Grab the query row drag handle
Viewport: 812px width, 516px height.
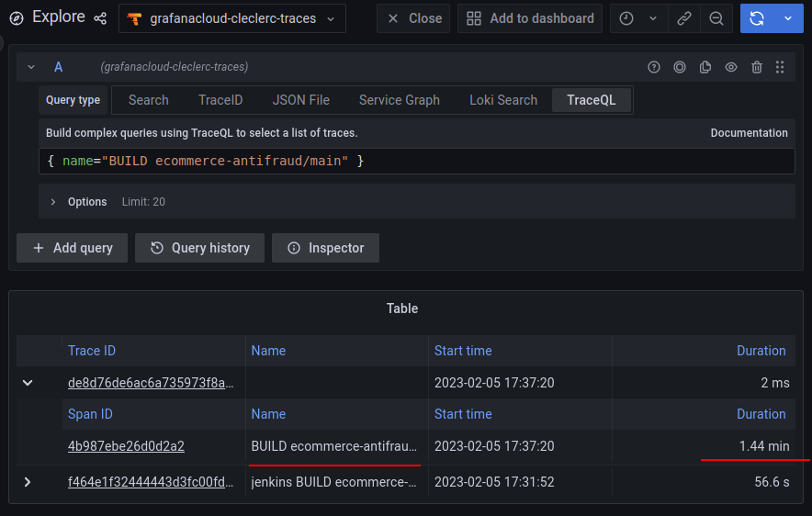pyautogui.click(x=780, y=67)
